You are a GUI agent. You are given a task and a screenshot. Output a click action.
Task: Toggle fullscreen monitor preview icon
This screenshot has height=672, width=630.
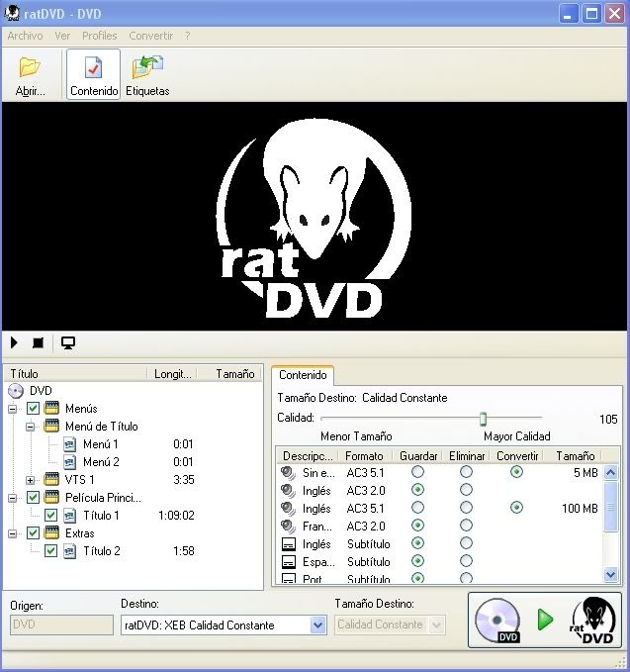pyautogui.click(x=68, y=342)
